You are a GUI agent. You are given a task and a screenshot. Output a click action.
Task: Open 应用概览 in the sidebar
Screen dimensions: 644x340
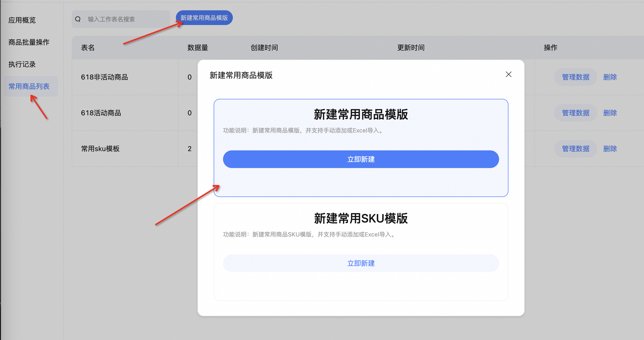coord(22,20)
